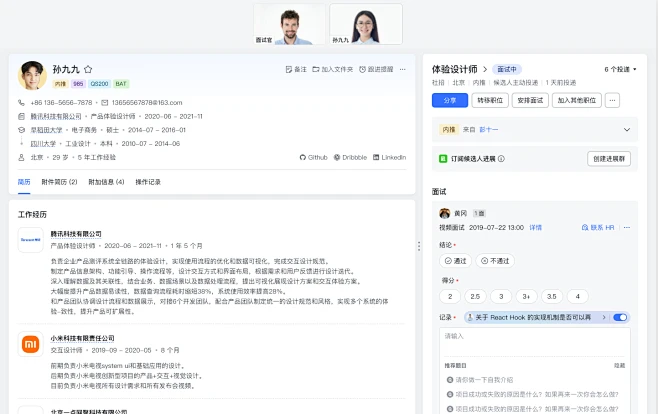The height and width of the screenshot is (414, 658).
Task: Click the 跟进提醒 reminder icon
Action: point(361,69)
